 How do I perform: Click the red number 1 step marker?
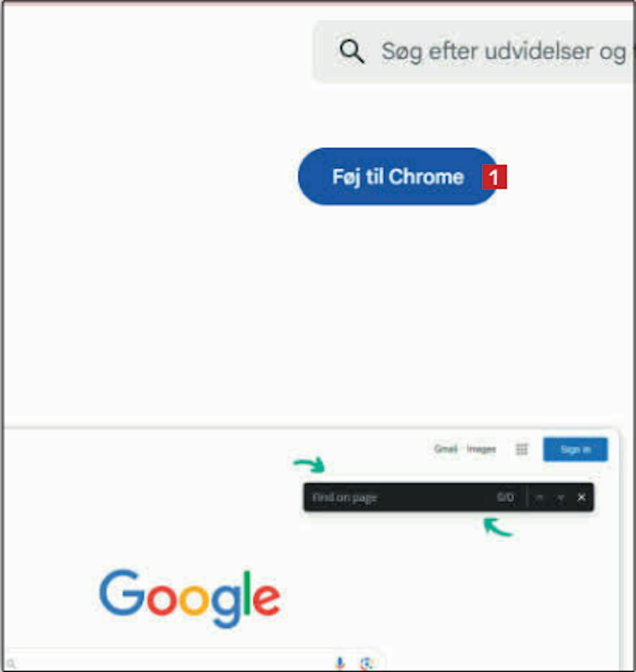point(494,177)
